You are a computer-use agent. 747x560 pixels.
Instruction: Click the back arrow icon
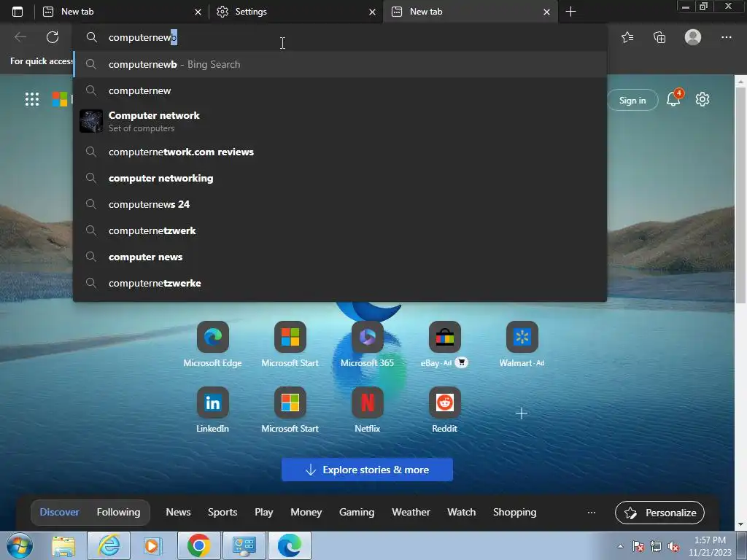click(x=20, y=37)
